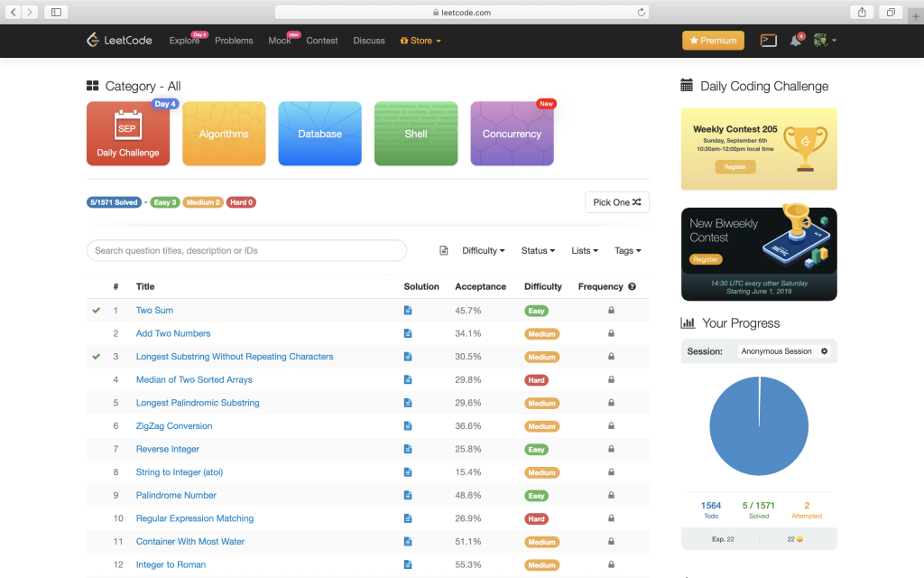924x578 pixels.
Task: Click the document icon beside Difficulty filter
Action: click(444, 251)
